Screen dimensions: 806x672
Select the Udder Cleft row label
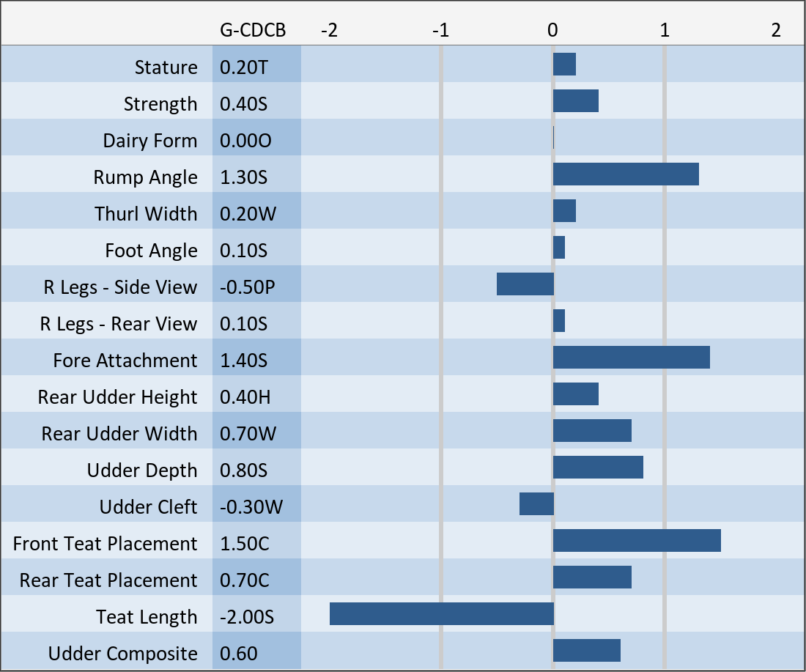[x=148, y=507]
